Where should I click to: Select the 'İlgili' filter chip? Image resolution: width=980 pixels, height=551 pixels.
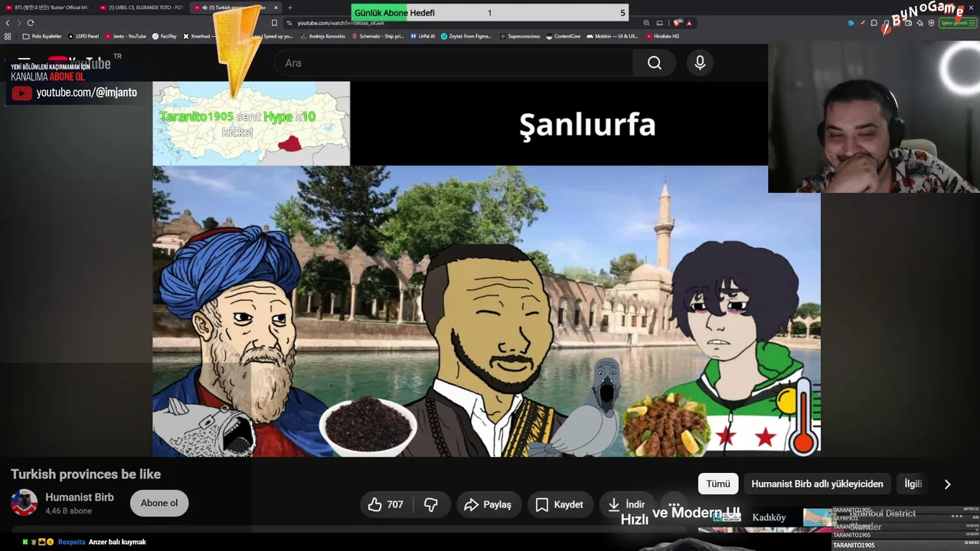tap(913, 484)
